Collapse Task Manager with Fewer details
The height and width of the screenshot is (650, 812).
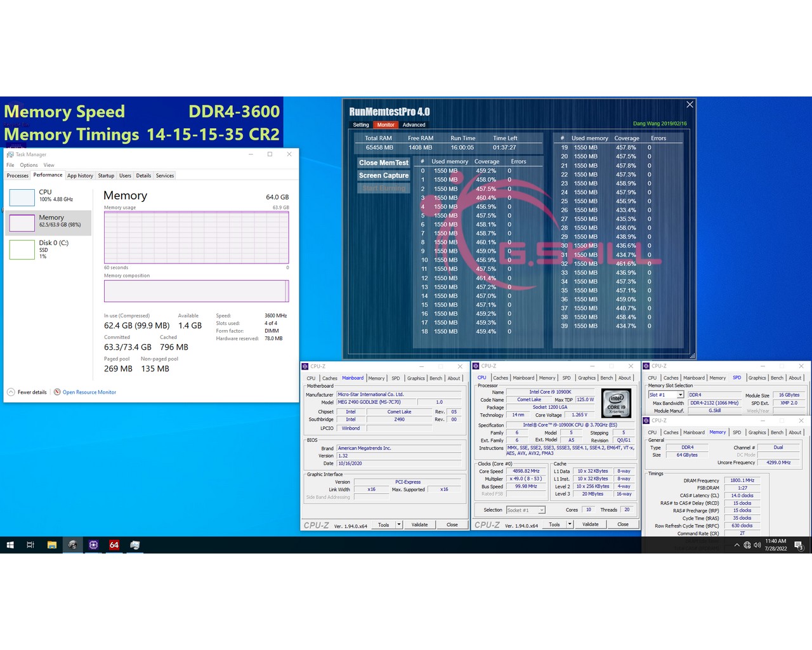click(x=27, y=392)
